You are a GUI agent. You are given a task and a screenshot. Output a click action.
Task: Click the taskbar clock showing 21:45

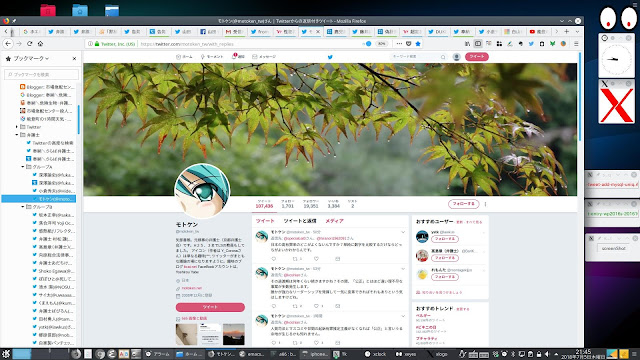click(x=583, y=354)
